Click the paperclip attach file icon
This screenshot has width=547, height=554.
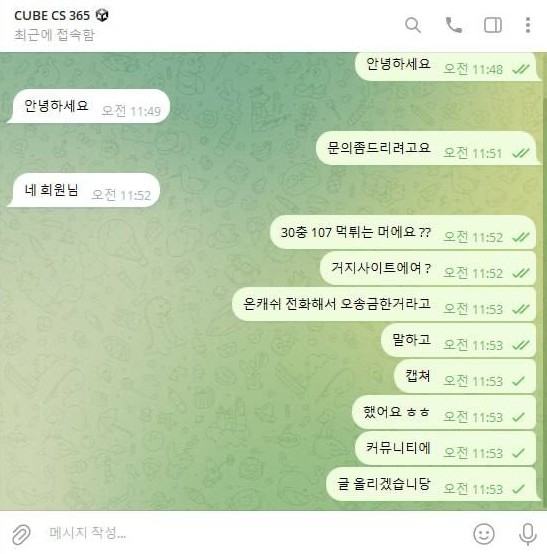(x=21, y=534)
